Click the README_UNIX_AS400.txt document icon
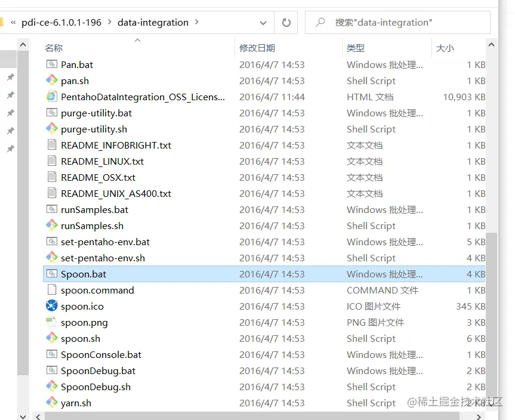Viewport: 515px width, 420px height. pyautogui.click(x=51, y=193)
